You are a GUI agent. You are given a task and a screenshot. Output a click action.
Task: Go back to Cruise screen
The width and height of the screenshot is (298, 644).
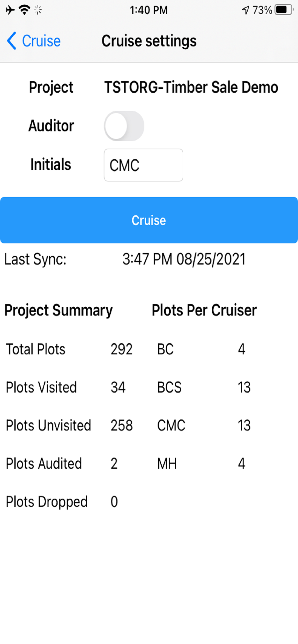pos(34,41)
